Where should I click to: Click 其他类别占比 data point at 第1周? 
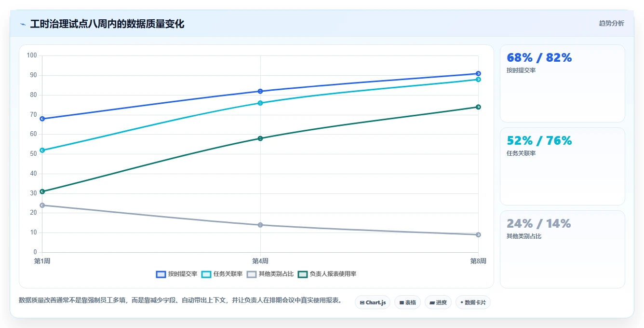point(42,205)
